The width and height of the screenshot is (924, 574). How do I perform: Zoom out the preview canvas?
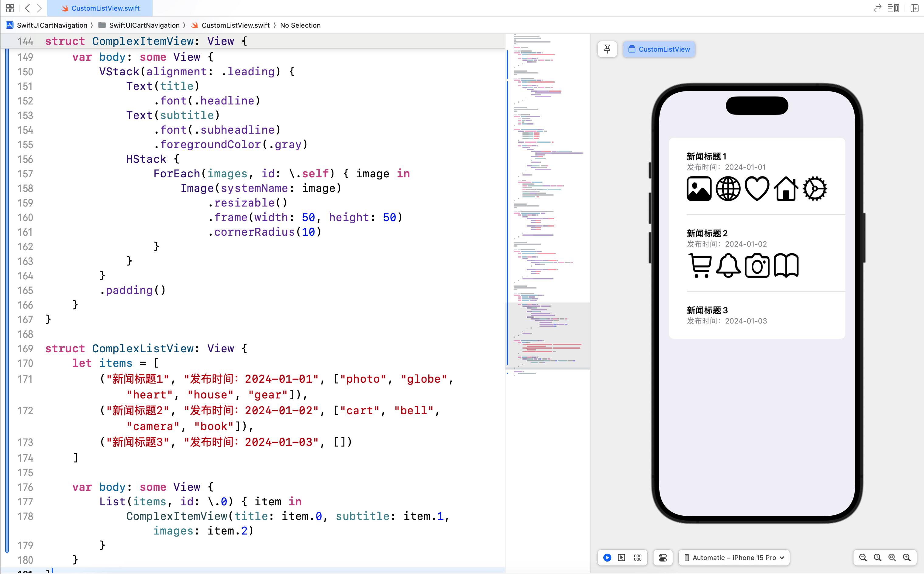863,557
